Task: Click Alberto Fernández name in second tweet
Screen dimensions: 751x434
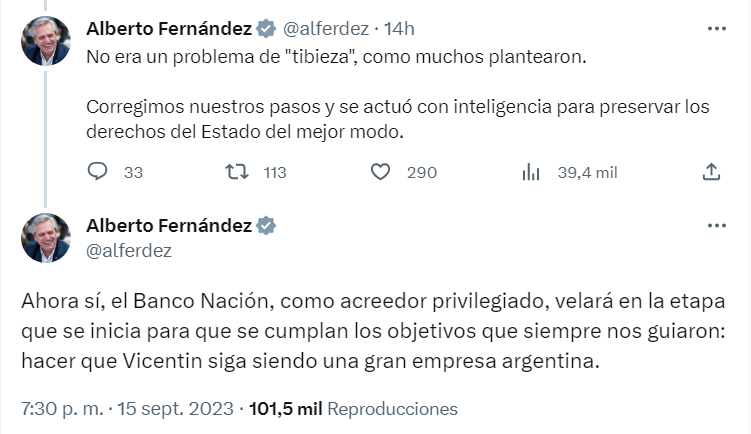Action: (x=169, y=226)
